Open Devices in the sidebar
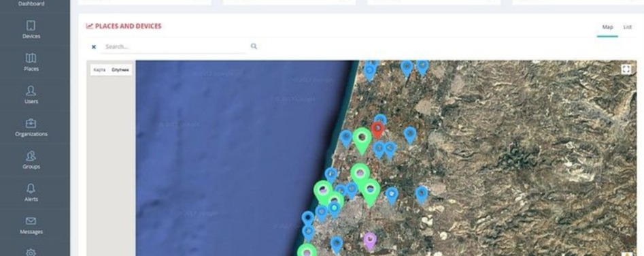 coord(31,29)
